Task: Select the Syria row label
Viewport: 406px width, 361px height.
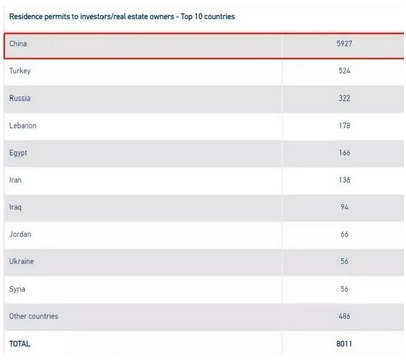Action: 17,289
